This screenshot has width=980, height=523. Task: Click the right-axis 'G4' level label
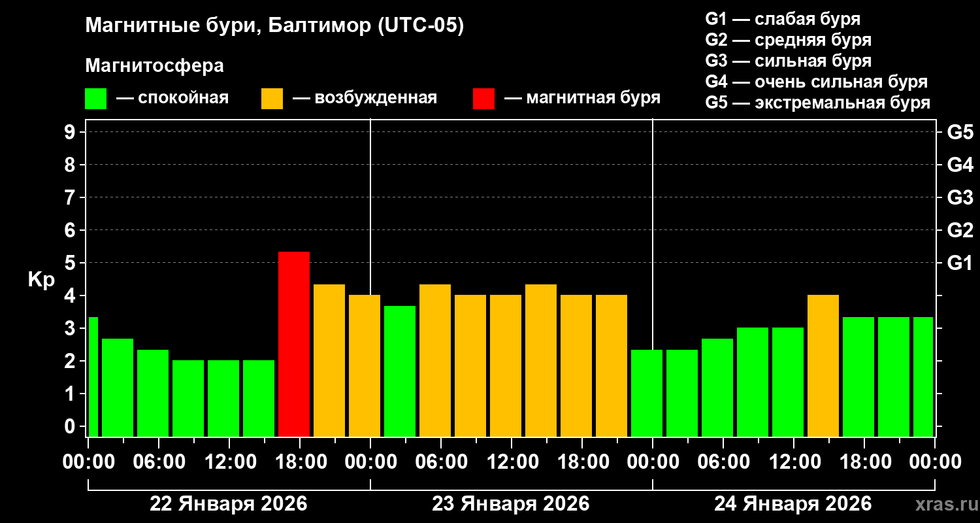[960, 165]
